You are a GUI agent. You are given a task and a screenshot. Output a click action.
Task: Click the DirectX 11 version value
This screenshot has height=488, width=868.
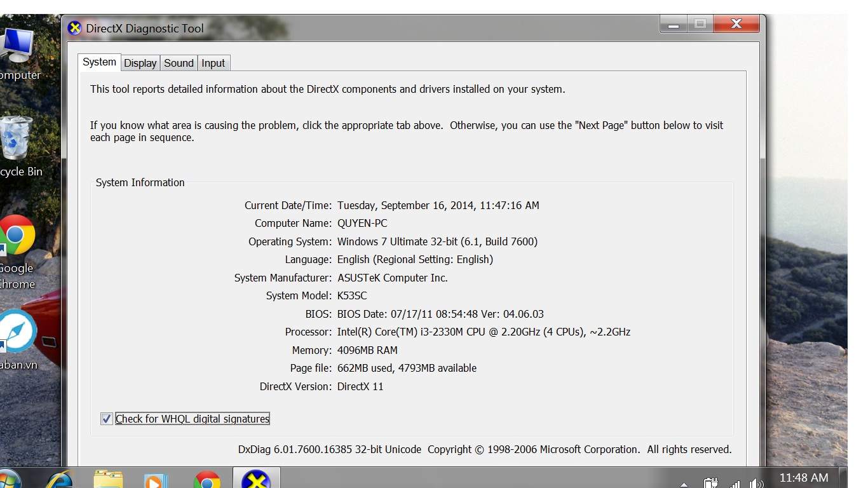point(360,386)
